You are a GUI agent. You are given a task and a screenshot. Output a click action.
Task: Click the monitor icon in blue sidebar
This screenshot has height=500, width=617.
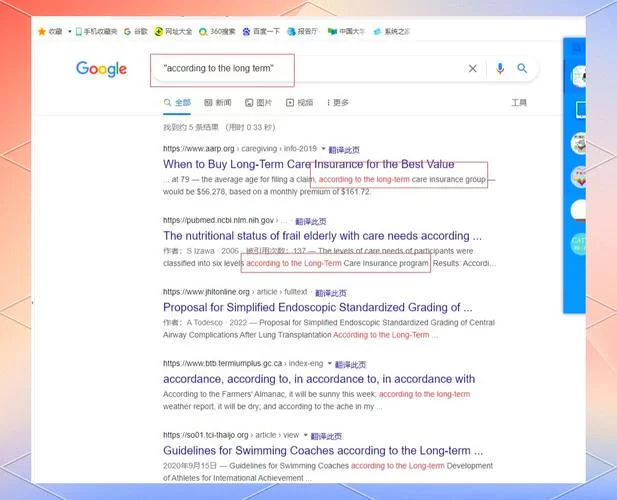[x=580, y=110]
